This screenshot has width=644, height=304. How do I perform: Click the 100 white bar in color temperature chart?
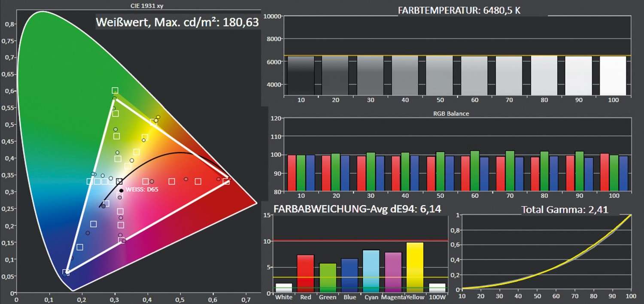pos(613,76)
